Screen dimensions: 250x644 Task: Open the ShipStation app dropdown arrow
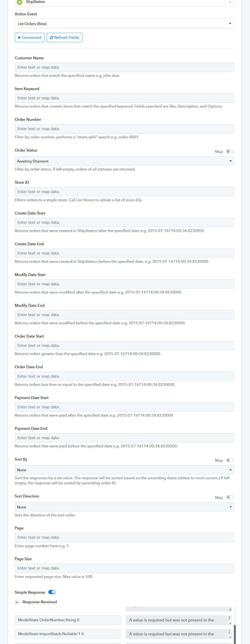[x=230, y=2]
